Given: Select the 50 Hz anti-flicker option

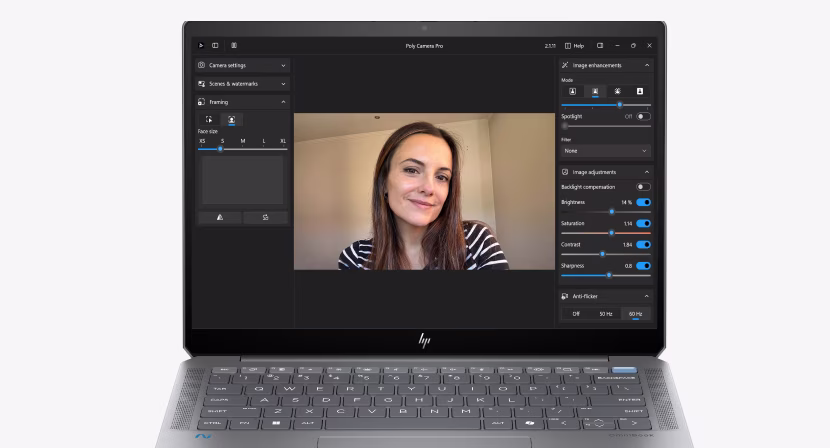Looking at the screenshot, I should [606, 314].
